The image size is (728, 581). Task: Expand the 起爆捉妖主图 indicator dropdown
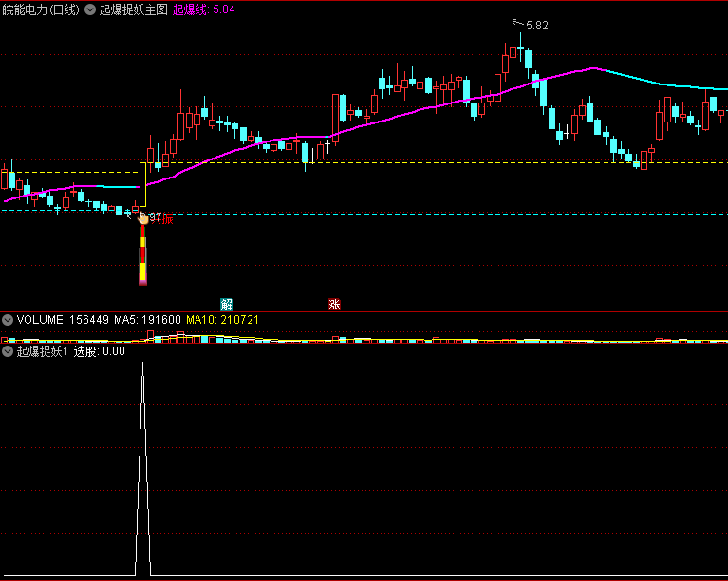point(90,9)
